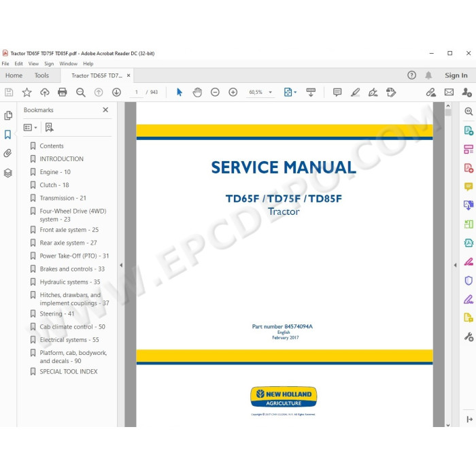The width and height of the screenshot is (476, 476).
Task: Expand right pane with bottom arrow icon
Action: click(x=469, y=420)
